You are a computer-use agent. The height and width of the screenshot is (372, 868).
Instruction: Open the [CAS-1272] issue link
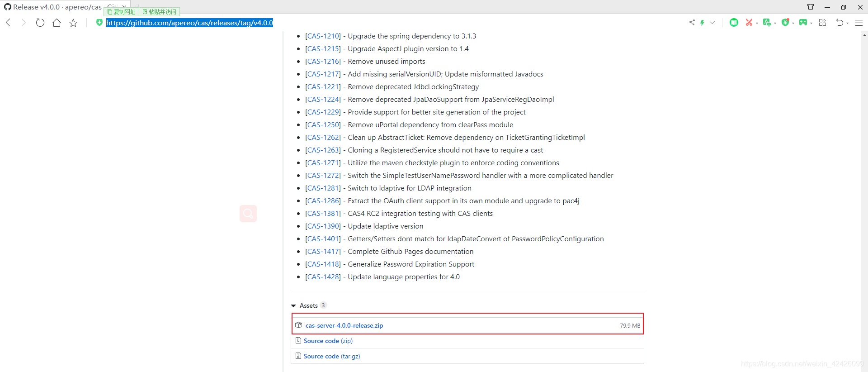pyautogui.click(x=323, y=176)
